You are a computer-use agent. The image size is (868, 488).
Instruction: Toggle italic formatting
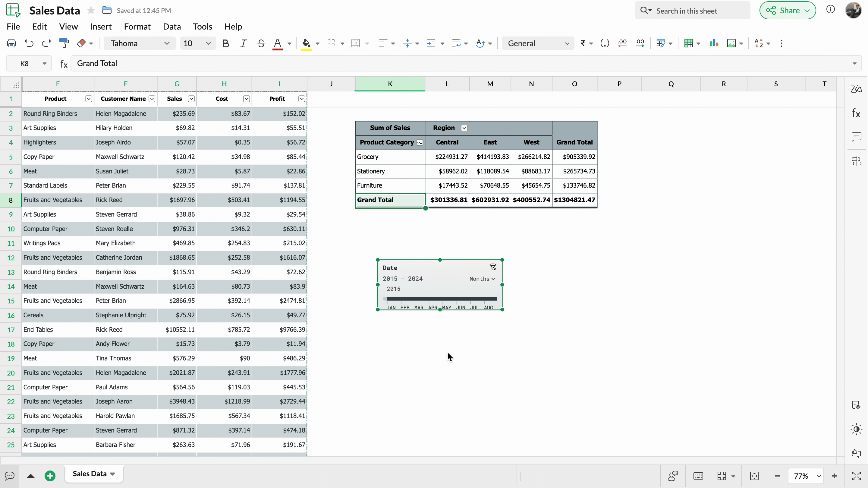tap(243, 43)
